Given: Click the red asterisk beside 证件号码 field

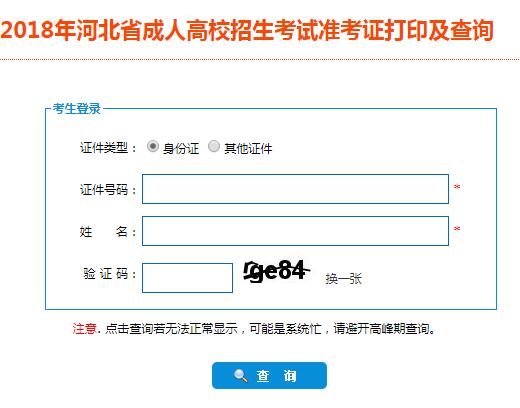Looking at the screenshot, I should pyautogui.click(x=457, y=187).
